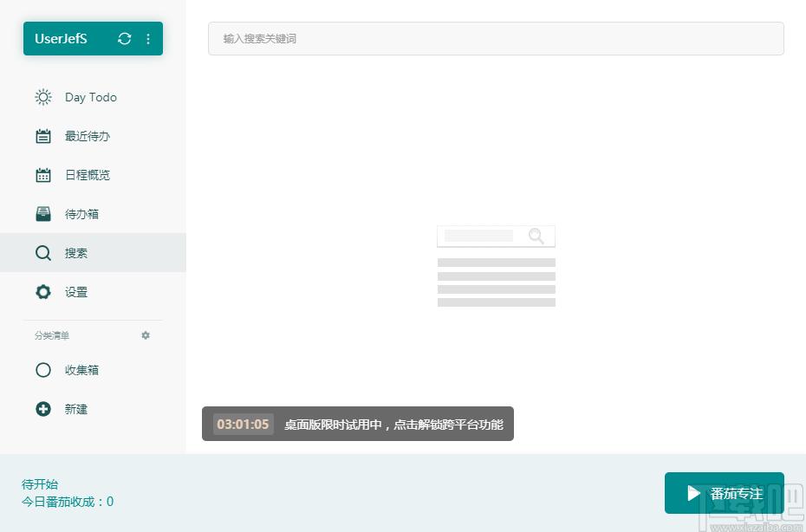This screenshot has height=532, width=806.
Task: Focus the 输入搜索关键词 search field
Action: coord(496,38)
